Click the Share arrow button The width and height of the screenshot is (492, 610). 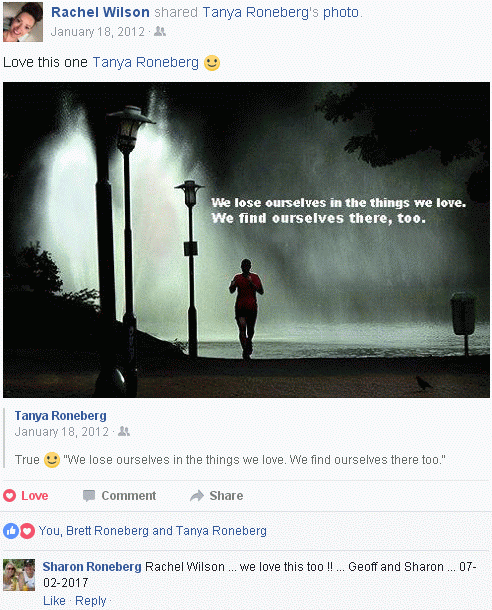click(x=217, y=496)
